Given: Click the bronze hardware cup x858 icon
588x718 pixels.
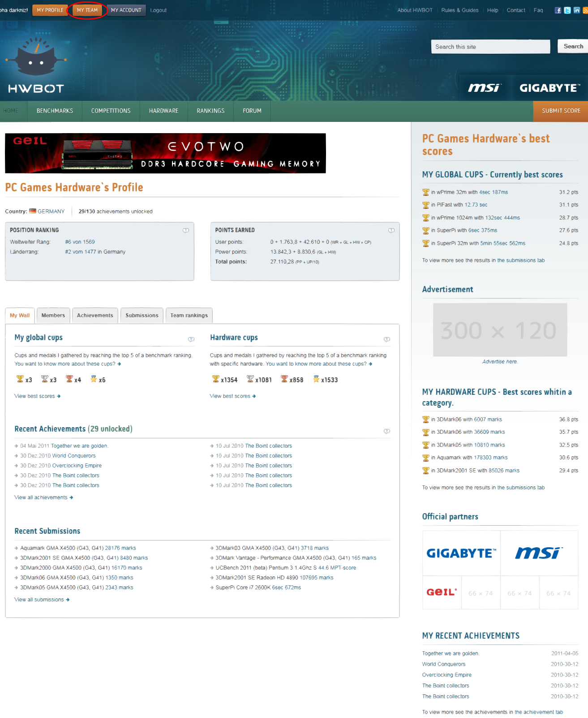Looking at the screenshot, I should pos(284,379).
